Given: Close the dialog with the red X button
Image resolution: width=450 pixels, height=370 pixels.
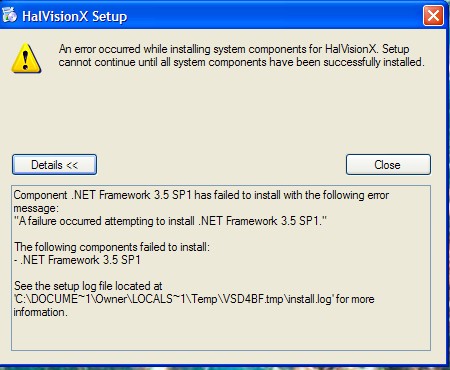Looking at the screenshot, I should tap(433, 15).
